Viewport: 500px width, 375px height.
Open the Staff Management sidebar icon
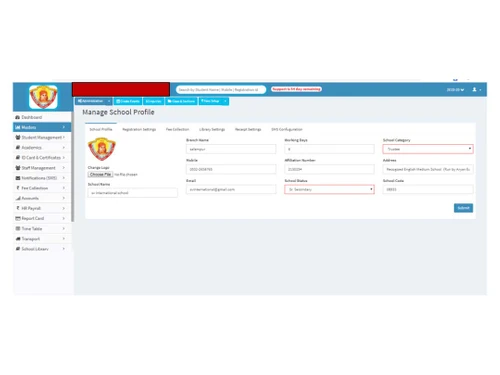pos(18,168)
